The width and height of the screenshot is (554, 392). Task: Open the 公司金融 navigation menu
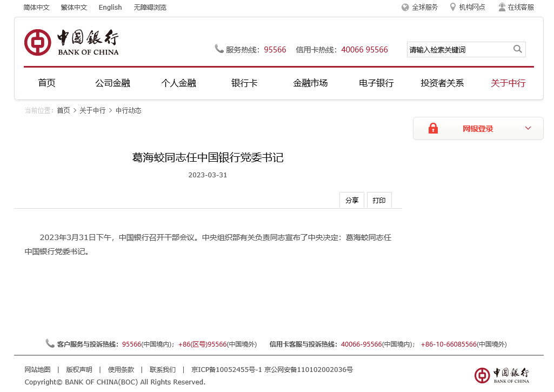tap(113, 83)
